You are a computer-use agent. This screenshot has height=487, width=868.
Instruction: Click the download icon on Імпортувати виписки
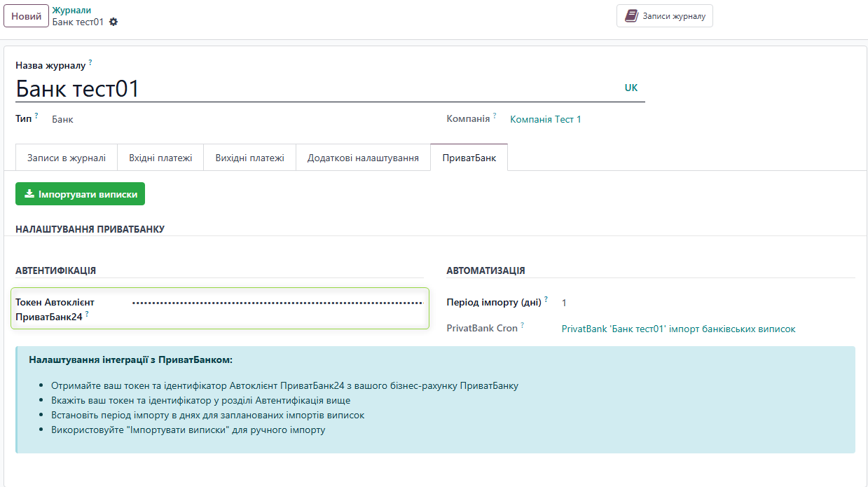(29, 193)
